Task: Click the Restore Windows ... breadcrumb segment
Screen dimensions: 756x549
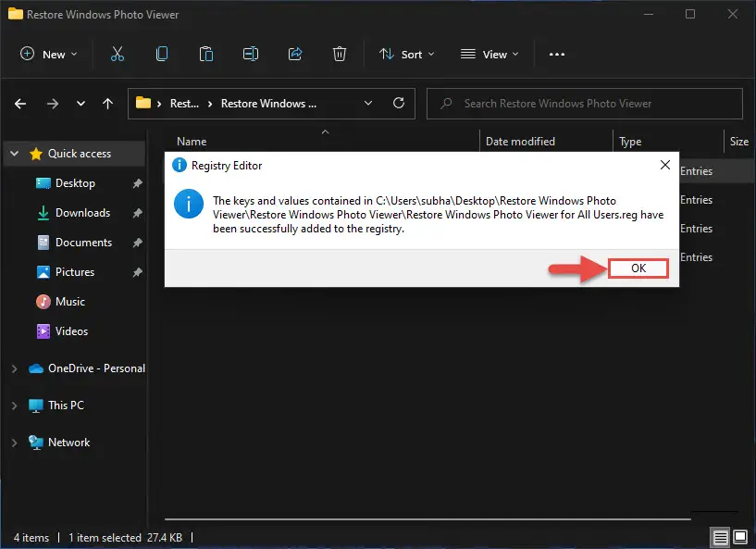Action: pyautogui.click(x=268, y=104)
